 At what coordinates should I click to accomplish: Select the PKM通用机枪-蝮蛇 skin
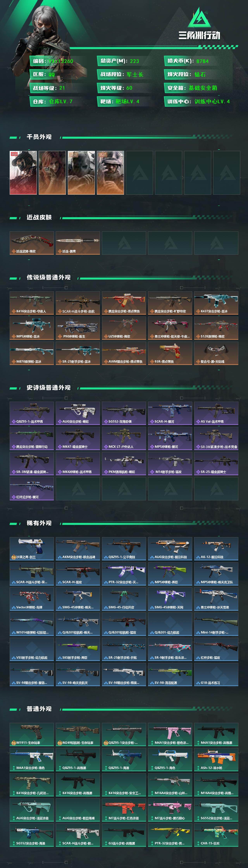tap(124, 463)
